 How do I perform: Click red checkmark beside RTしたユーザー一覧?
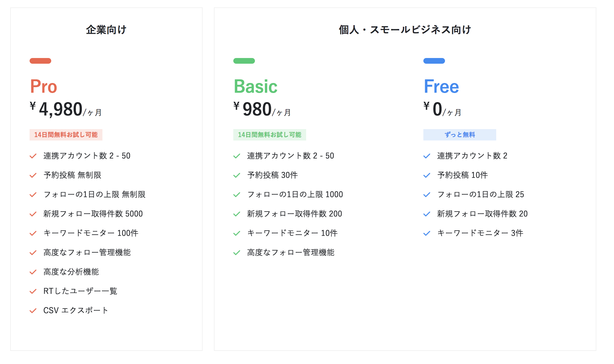coord(33,291)
